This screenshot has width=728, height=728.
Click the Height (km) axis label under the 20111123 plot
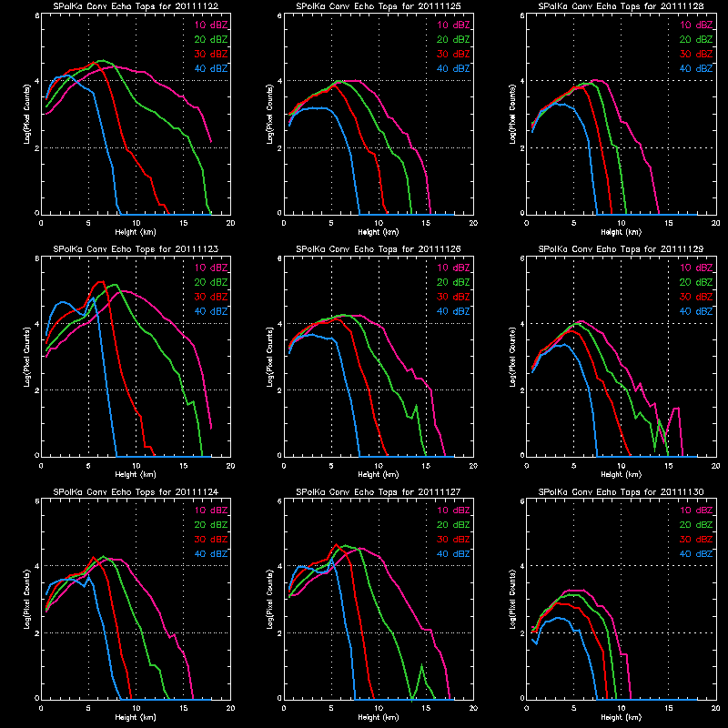(136, 475)
